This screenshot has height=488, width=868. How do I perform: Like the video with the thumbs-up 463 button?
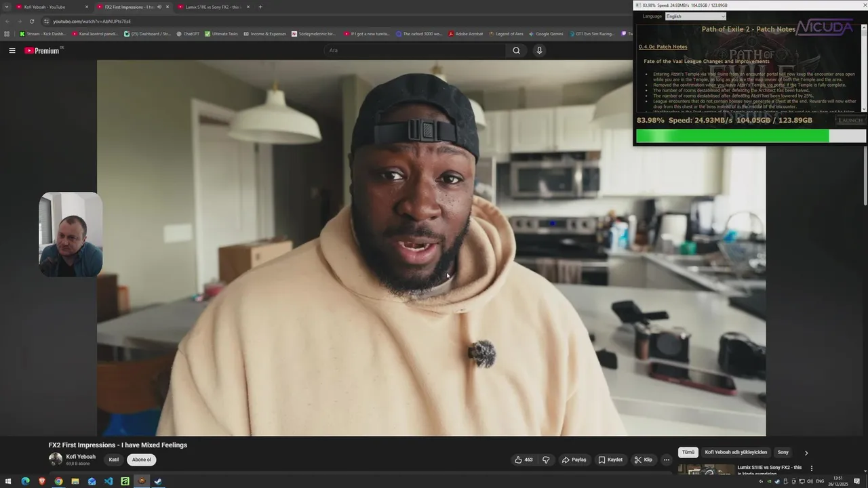pos(523,460)
